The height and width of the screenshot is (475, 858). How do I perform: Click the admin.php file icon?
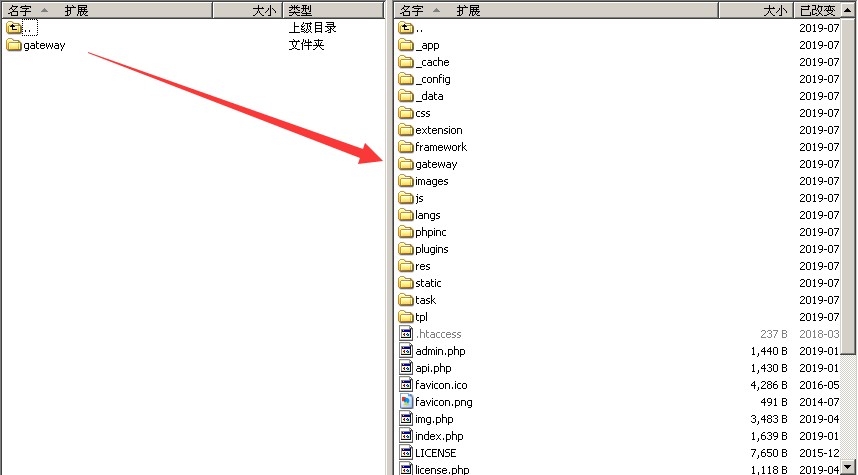[405, 350]
